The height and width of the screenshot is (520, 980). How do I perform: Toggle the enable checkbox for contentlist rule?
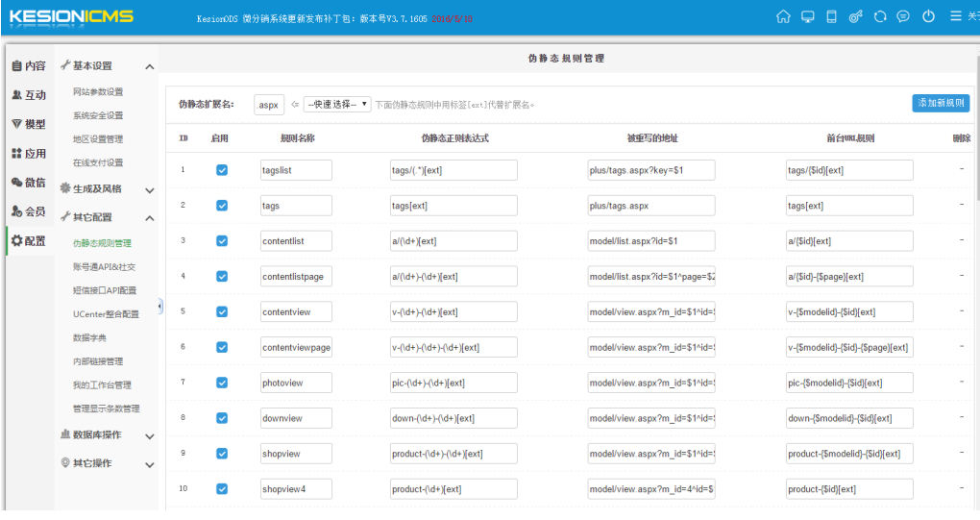tap(222, 240)
